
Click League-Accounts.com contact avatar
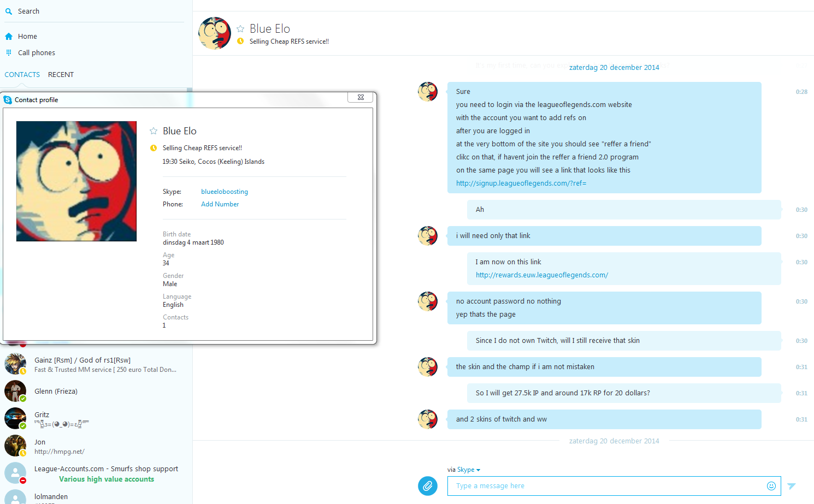click(15, 473)
